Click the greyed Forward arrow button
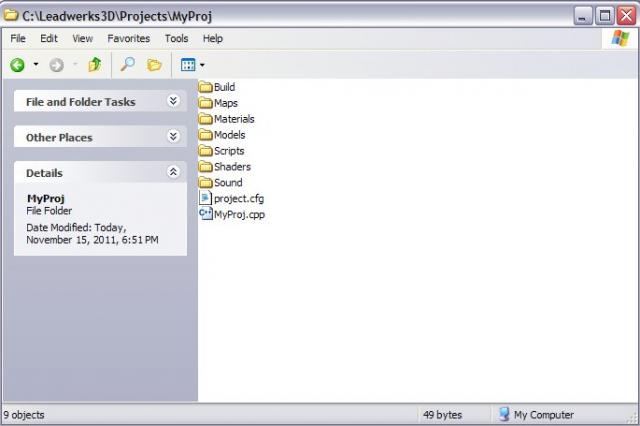 tap(56, 65)
